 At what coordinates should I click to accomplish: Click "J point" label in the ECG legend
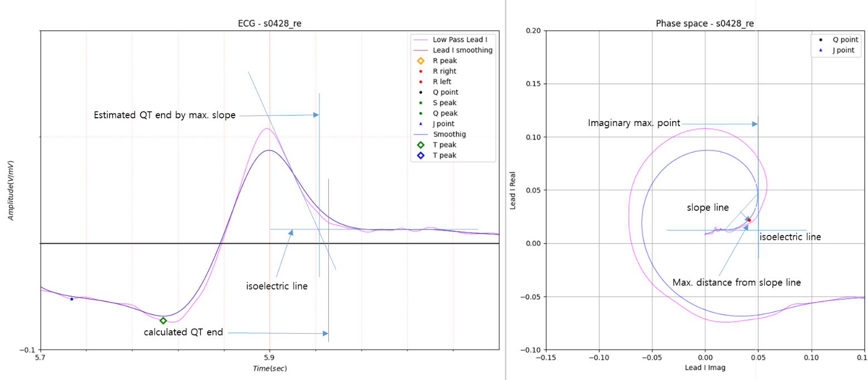point(445,124)
